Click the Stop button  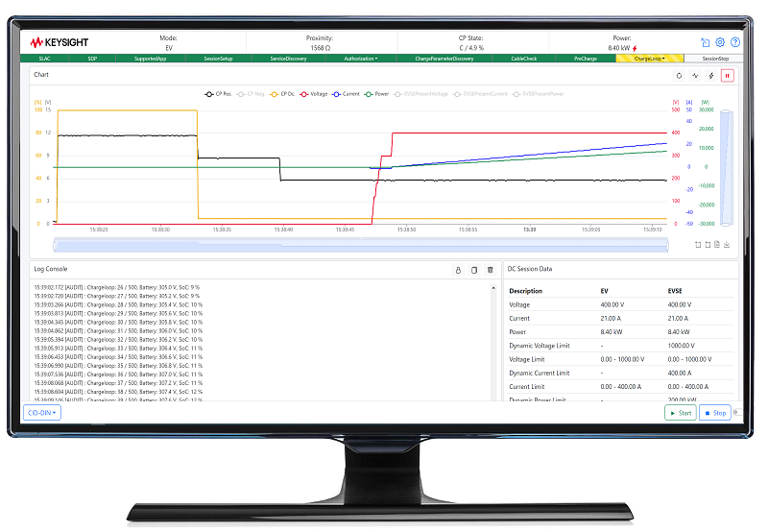(715, 413)
